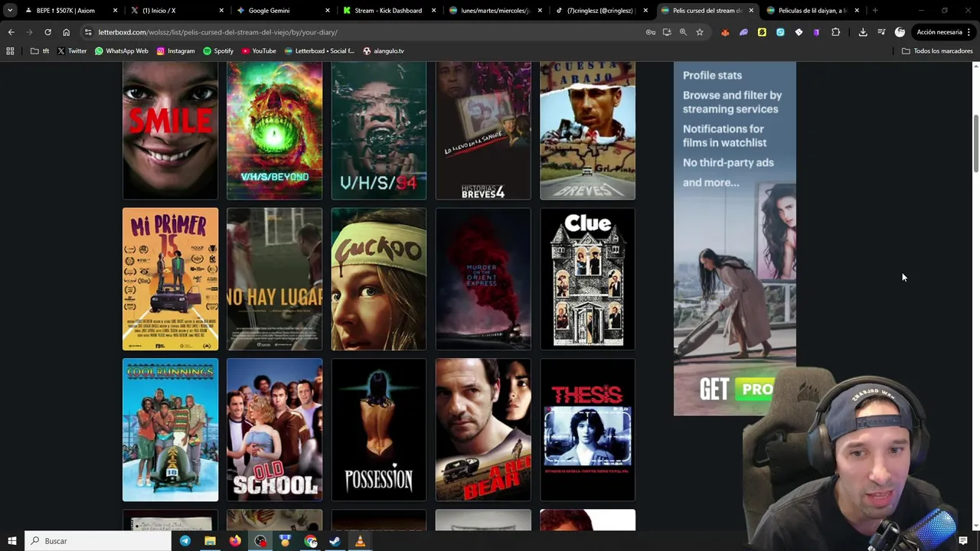The image size is (980, 551).
Task: Open Steam from the taskbar
Action: click(335, 541)
